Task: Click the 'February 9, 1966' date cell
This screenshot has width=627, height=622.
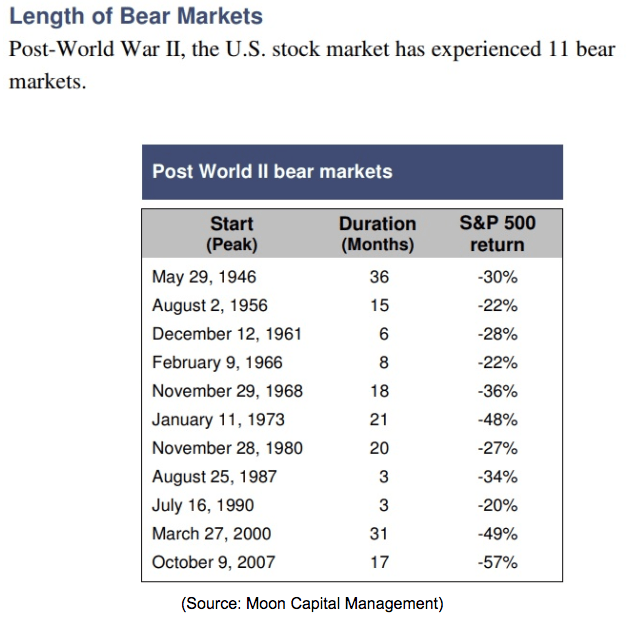Action: click(217, 363)
